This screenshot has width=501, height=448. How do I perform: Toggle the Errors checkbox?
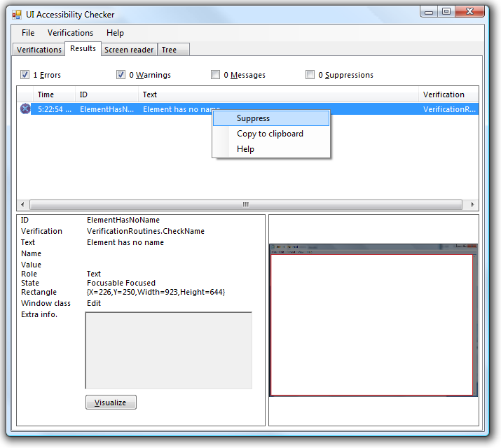pos(25,75)
